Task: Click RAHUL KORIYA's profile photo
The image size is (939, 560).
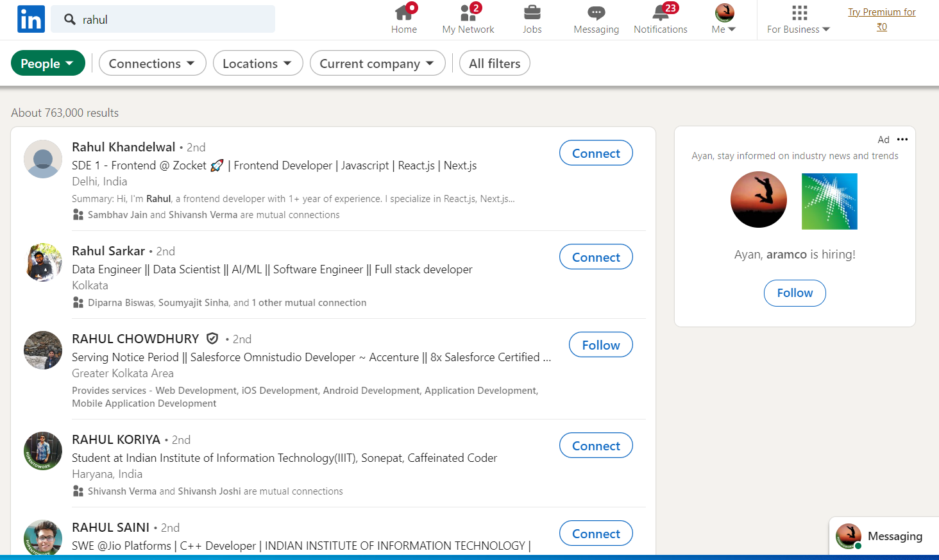Action: point(43,451)
